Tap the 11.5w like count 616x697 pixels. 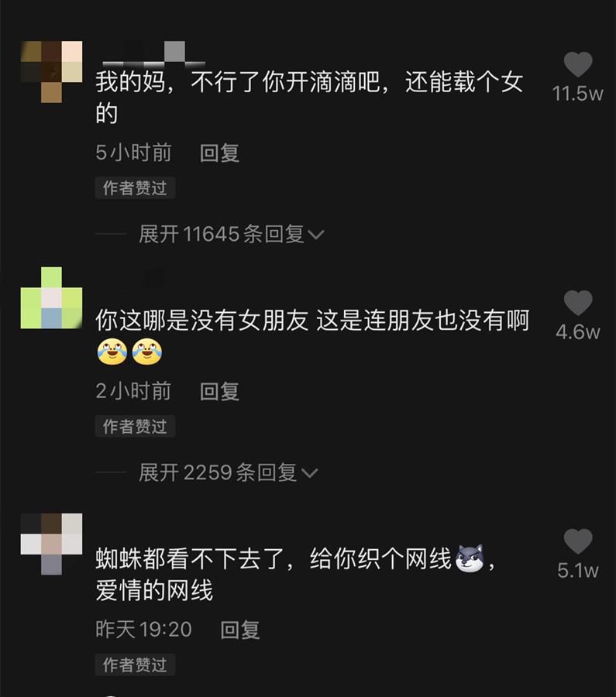coord(578,94)
